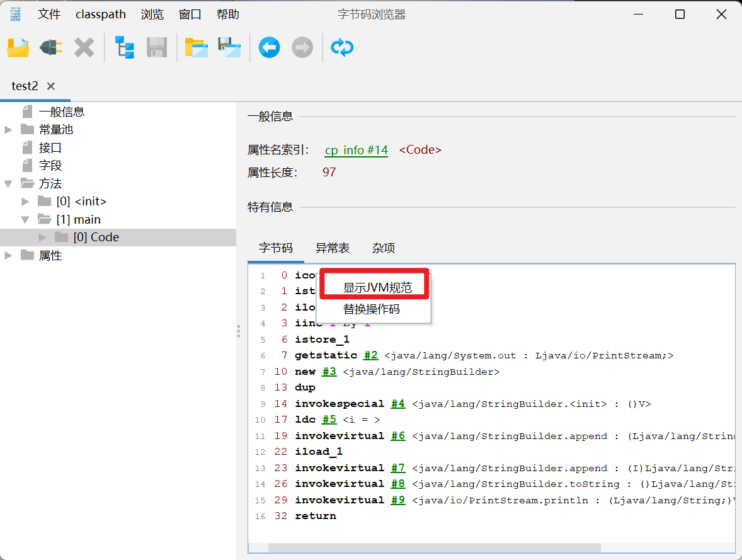Expand the 常量池 tree node
Image resolution: width=742 pixels, height=560 pixels.
click(x=8, y=130)
